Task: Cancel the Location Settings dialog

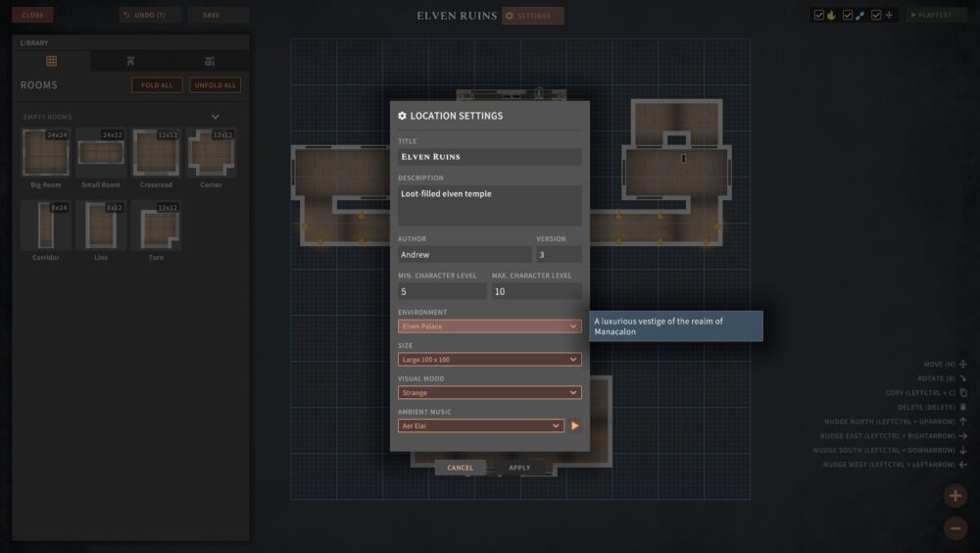Action: click(460, 468)
